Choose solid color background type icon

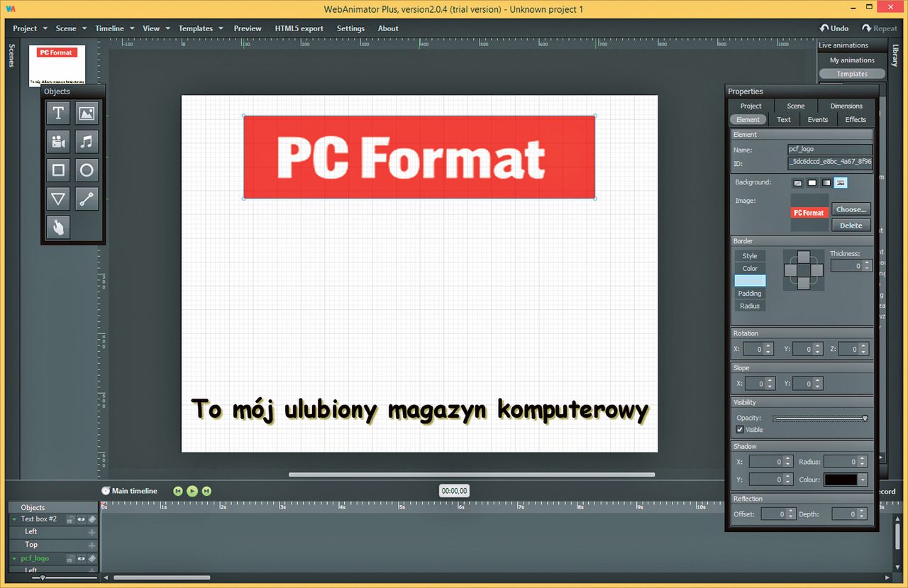coord(812,183)
